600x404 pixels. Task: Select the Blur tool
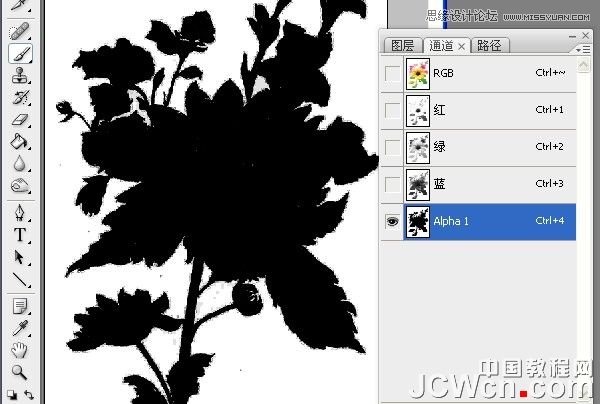[20, 163]
